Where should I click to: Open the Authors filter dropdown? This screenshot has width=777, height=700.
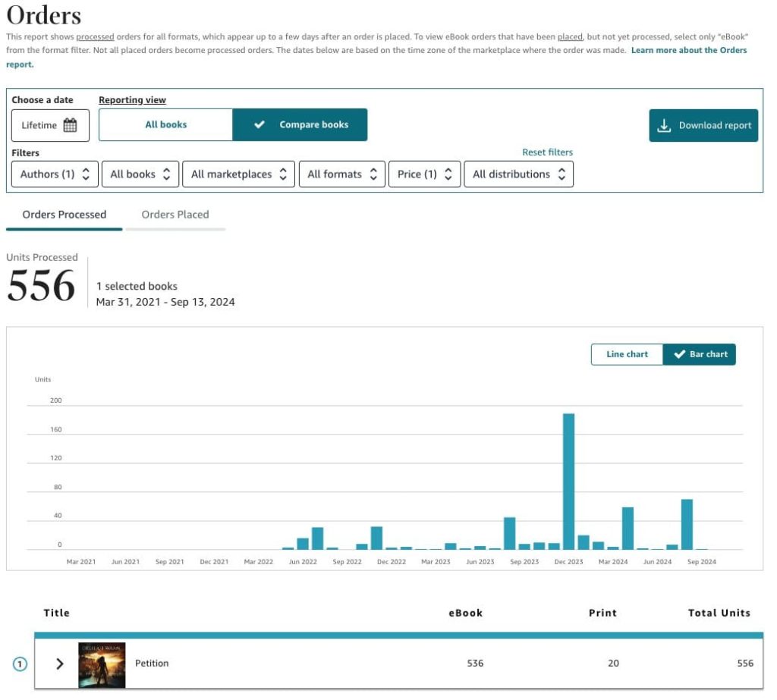coord(53,174)
